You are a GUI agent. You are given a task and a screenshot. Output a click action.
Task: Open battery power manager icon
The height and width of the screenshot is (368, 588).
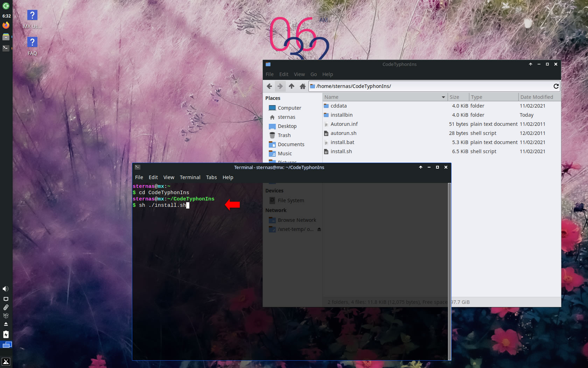tap(6, 334)
